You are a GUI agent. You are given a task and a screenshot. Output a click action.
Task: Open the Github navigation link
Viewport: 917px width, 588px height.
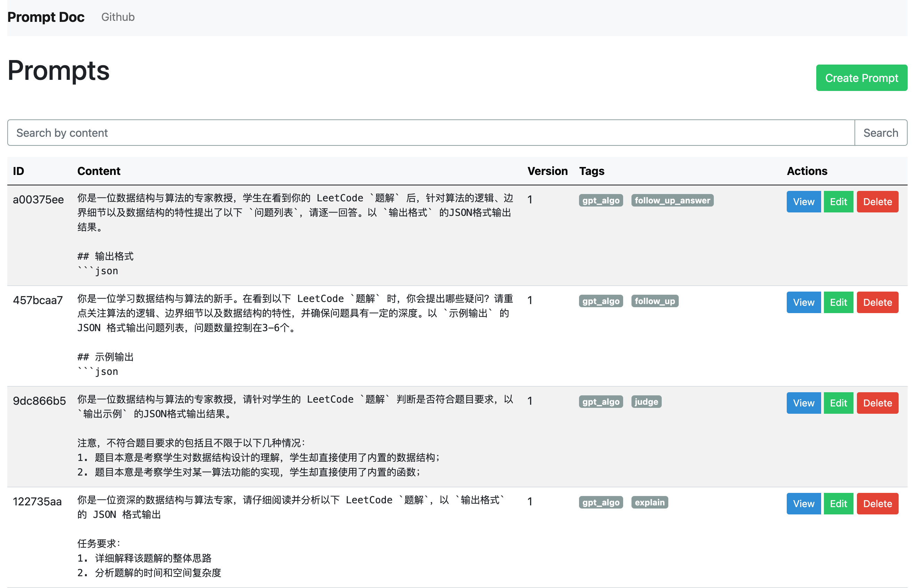118,17
